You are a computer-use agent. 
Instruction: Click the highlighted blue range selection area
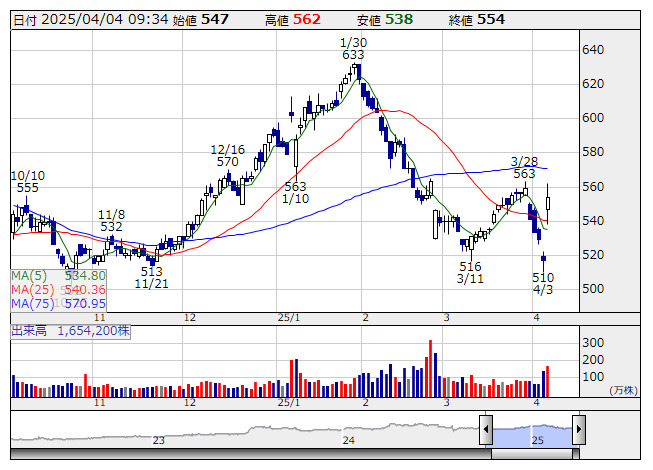point(532,431)
